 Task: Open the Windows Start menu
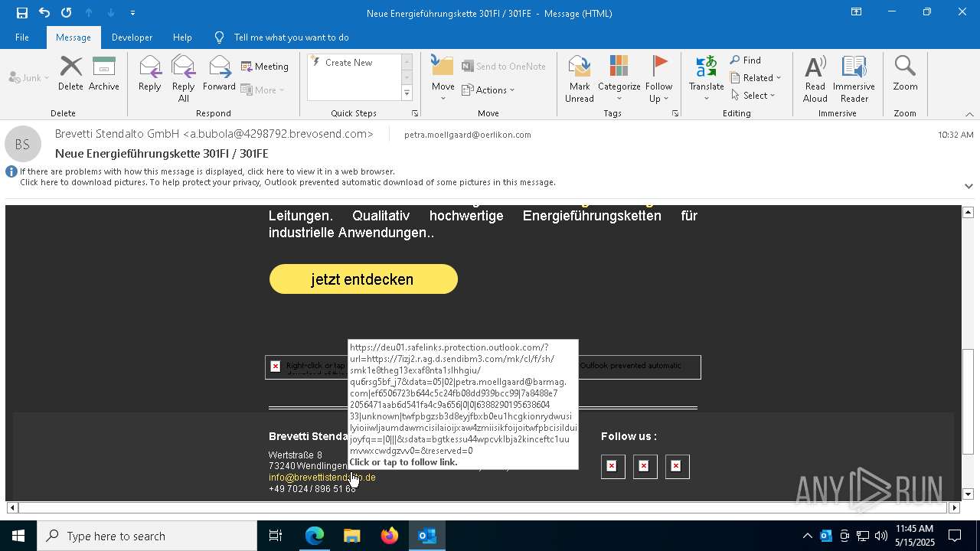coord(18,536)
